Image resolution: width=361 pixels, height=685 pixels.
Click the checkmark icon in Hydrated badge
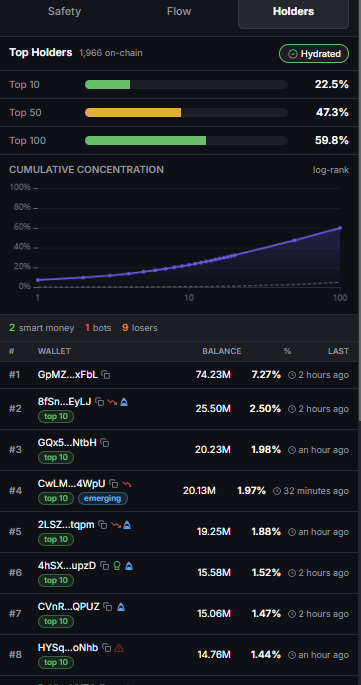click(293, 54)
